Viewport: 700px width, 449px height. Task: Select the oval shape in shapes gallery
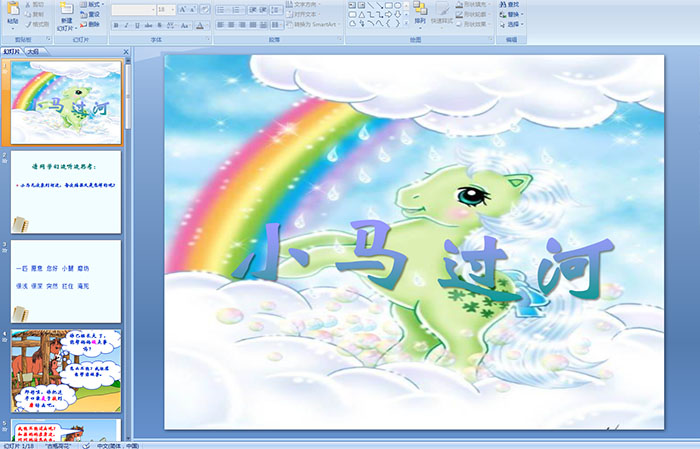click(397, 5)
